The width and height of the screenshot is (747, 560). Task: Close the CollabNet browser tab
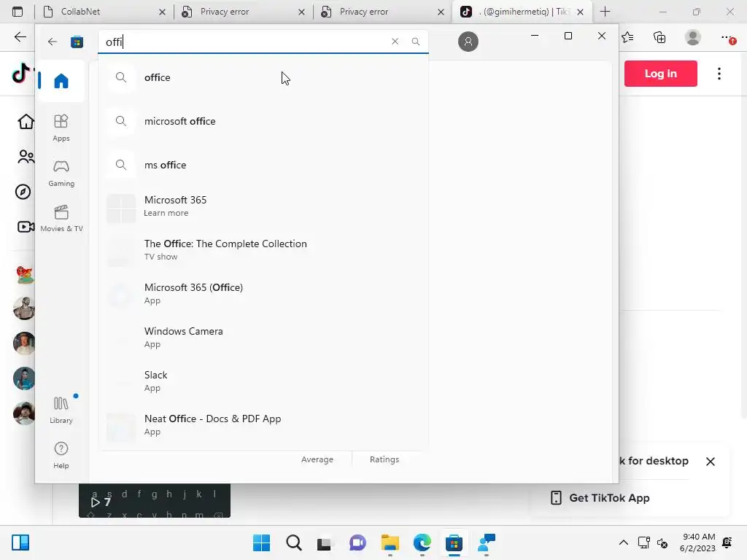[162, 12]
